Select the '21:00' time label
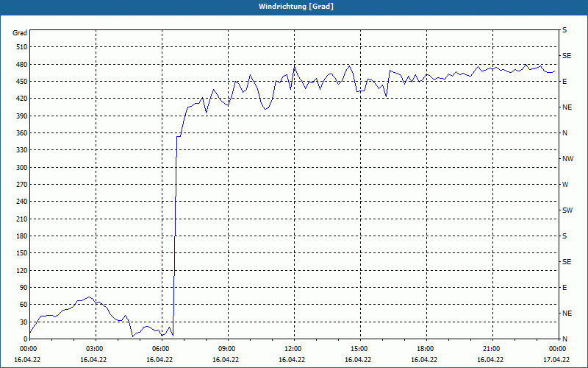The image size is (588, 368). click(x=490, y=349)
